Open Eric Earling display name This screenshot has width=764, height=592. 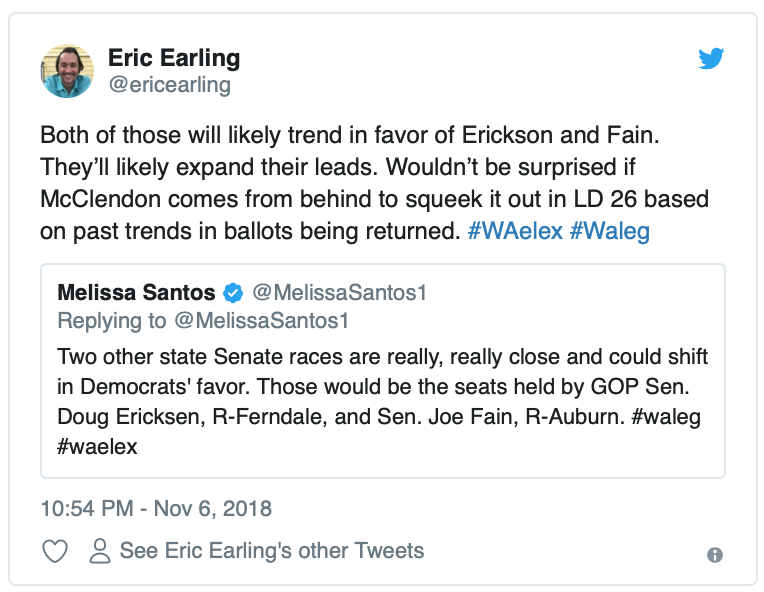[x=174, y=58]
